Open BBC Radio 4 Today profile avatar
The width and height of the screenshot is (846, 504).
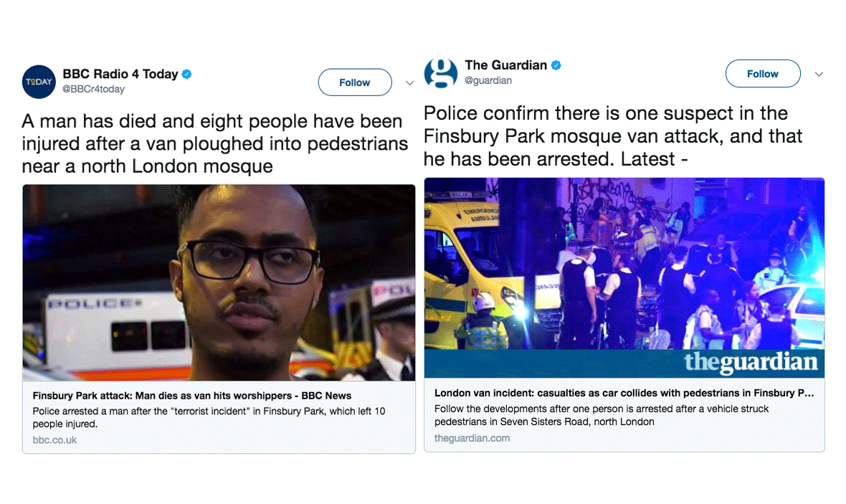pyautogui.click(x=39, y=82)
